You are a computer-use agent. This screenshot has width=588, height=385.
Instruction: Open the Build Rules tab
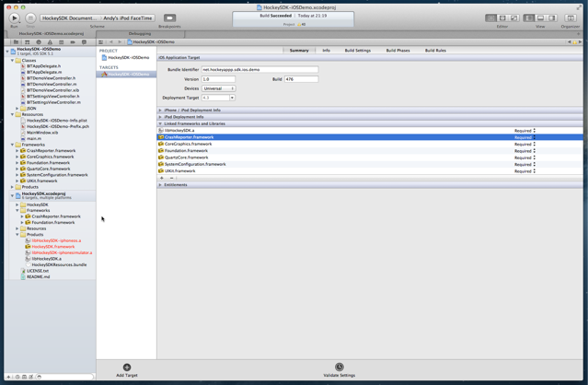[435, 51]
